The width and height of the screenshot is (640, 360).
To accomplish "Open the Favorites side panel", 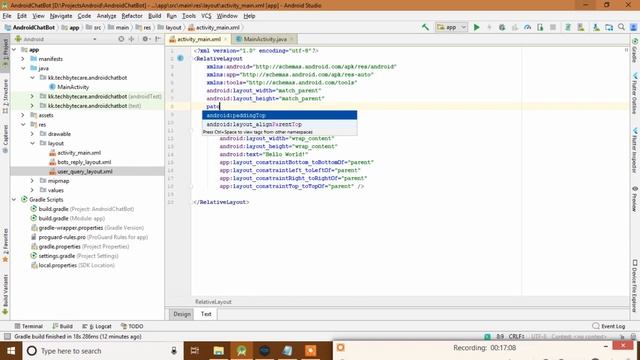I will (5, 245).
